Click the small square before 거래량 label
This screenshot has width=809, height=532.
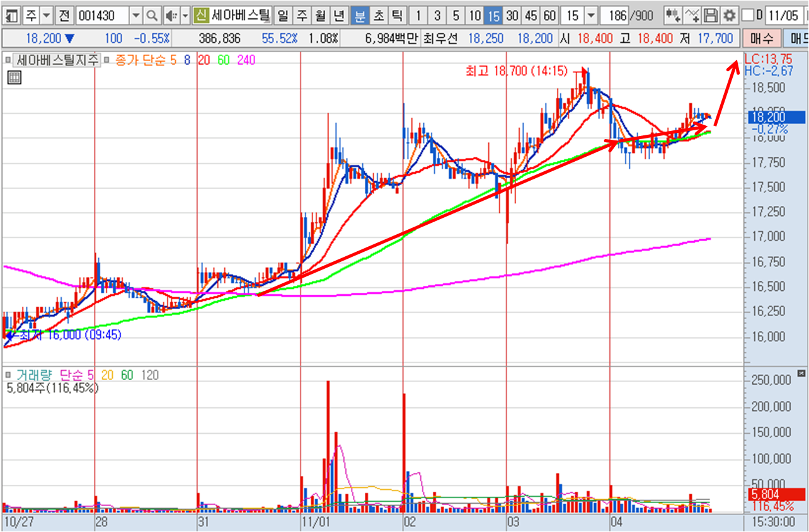coord(9,375)
